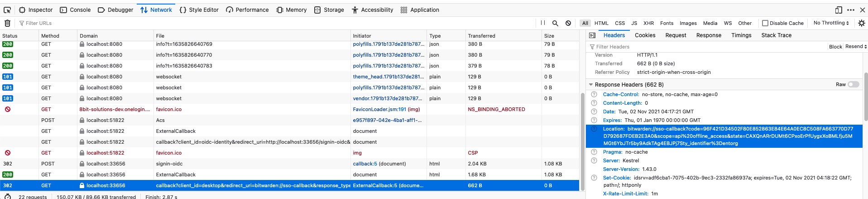Open the No Throttling dropdown
The height and width of the screenshot is (199, 868).
[831, 23]
